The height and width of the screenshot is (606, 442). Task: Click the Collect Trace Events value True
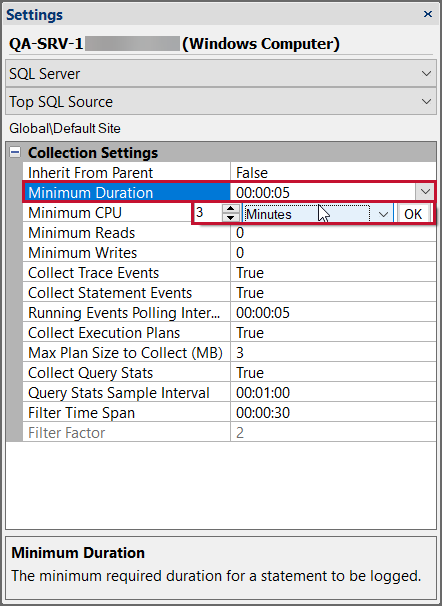pyautogui.click(x=250, y=273)
